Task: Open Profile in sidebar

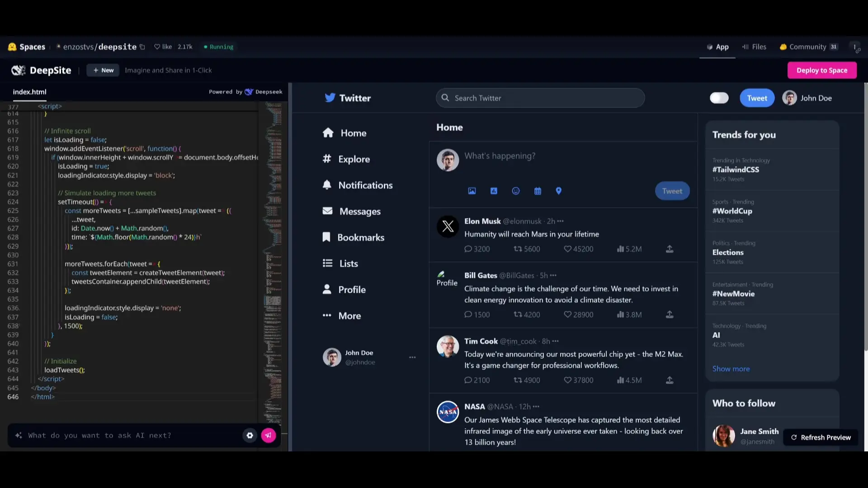Action: click(x=344, y=290)
